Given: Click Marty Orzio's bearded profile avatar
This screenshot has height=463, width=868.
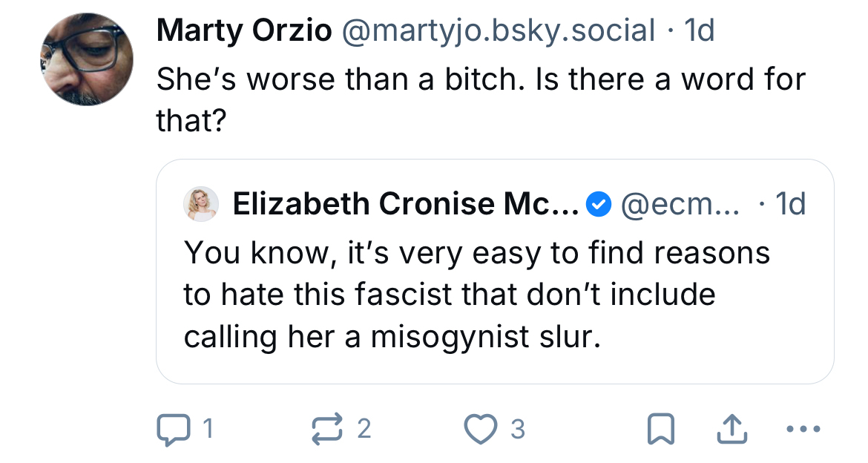Looking at the screenshot, I should pos(87,58).
